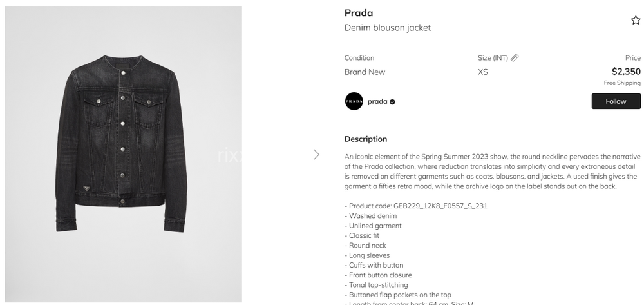Open the black denim jacket photo

[x=124, y=155]
